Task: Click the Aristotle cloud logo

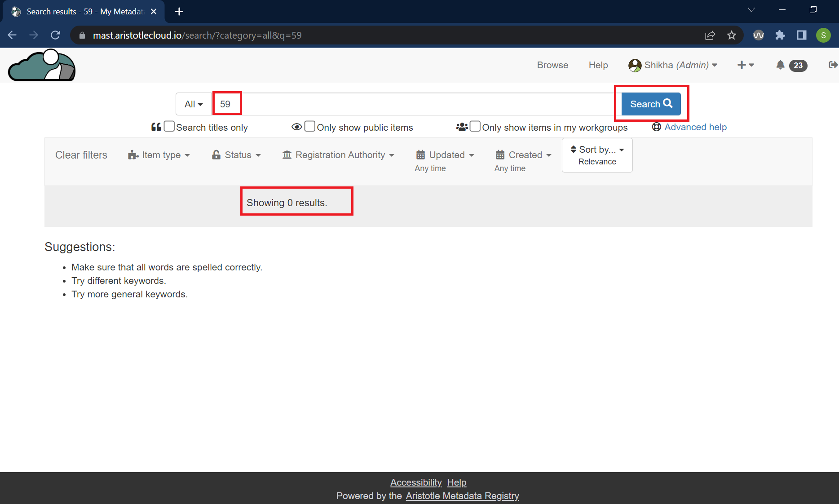Action: 42,66
